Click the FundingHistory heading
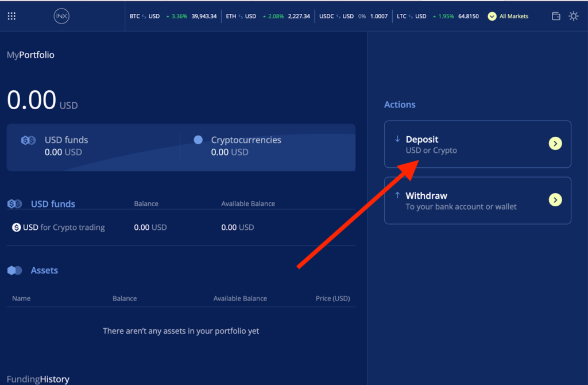Viewport: 588px width, 385px height. click(x=38, y=379)
